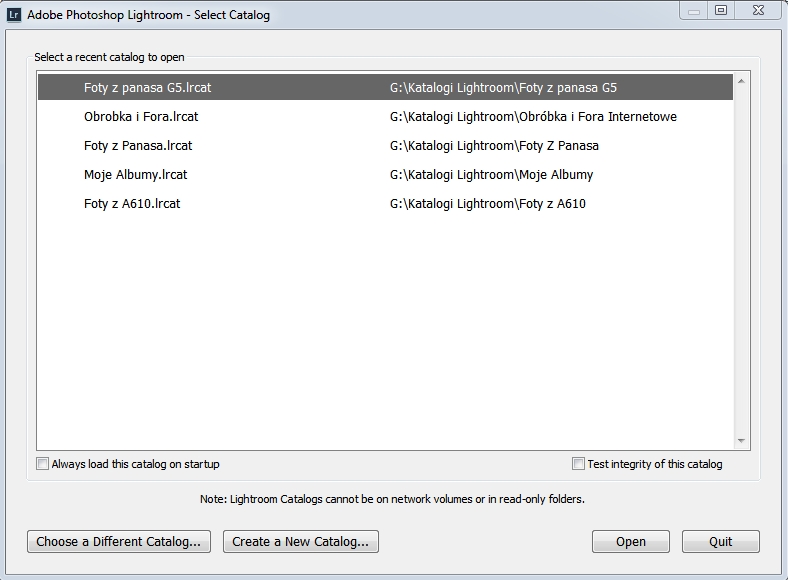Click the dialog title bar text
This screenshot has height=580, width=788.
point(148,16)
